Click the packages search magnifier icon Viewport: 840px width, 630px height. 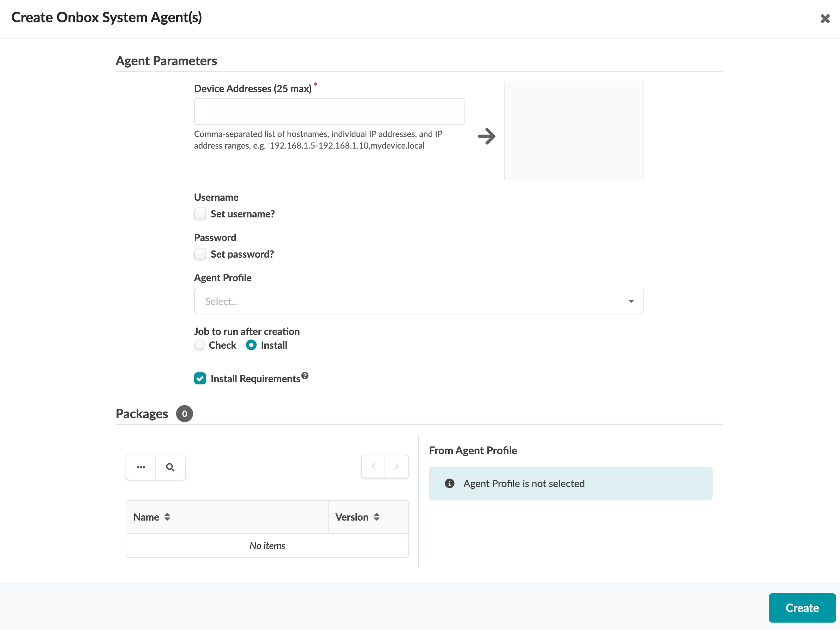tap(170, 467)
